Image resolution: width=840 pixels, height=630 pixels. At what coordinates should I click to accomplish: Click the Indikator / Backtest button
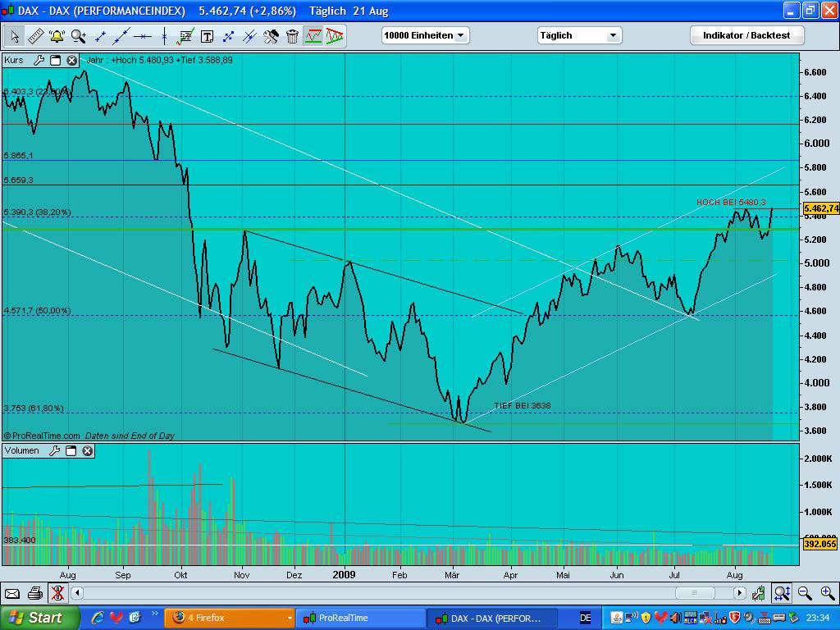pos(746,35)
